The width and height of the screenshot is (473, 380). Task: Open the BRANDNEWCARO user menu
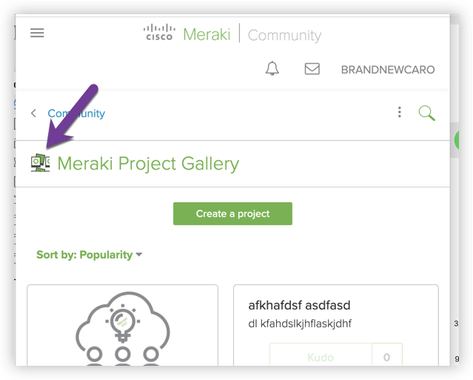[x=388, y=70]
